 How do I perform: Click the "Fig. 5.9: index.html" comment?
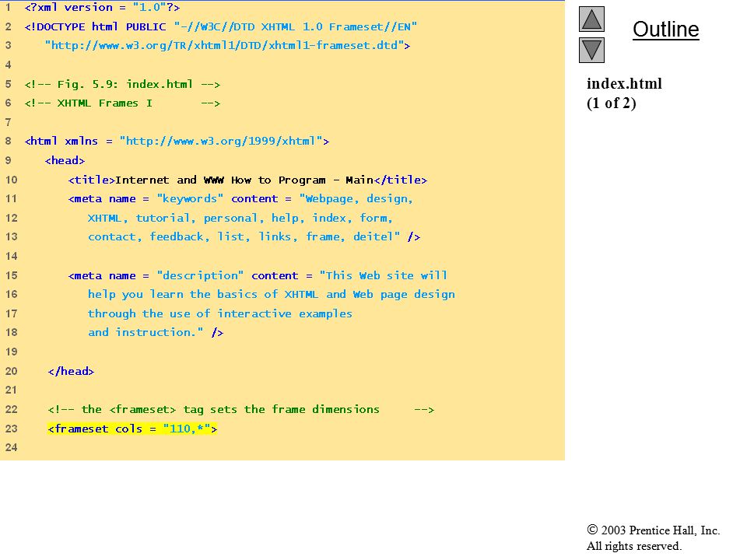(x=122, y=84)
